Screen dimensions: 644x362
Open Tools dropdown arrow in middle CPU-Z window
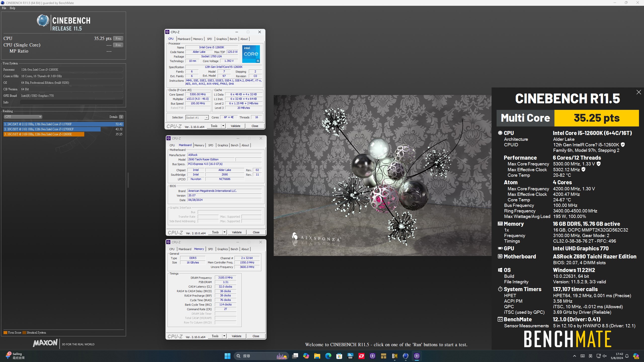click(x=224, y=232)
